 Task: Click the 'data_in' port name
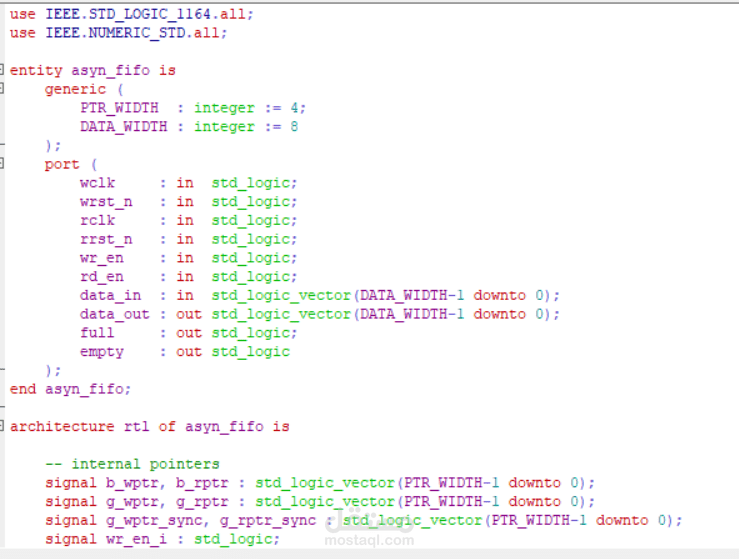pos(110,296)
